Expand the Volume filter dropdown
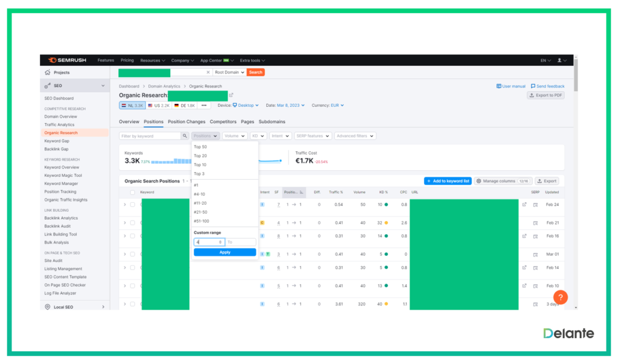Image resolution: width=618 pixels, height=364 pixels. (235, 136)
